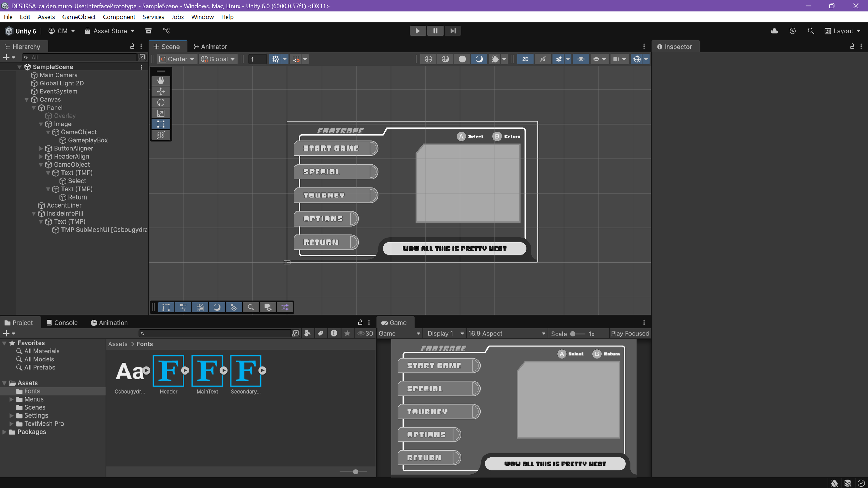The image size is (868, 488).
Task: Click the Project search field
Action: point(215,333)
